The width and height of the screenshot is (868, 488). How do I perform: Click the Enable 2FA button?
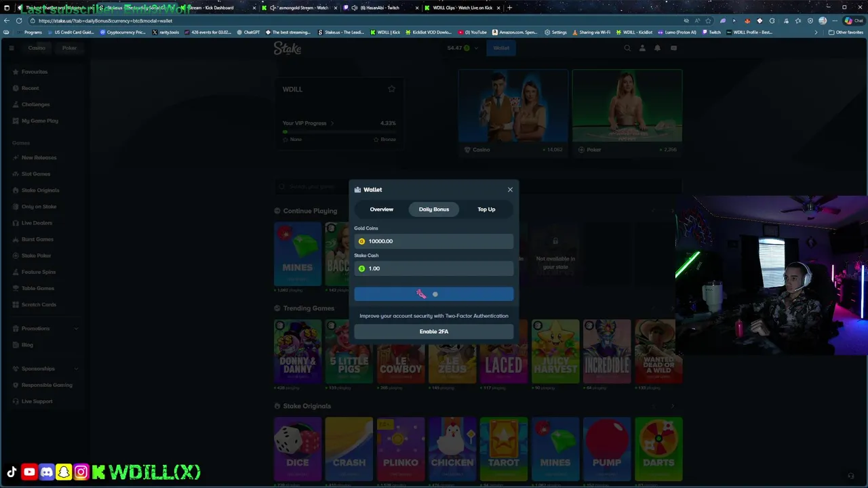(x=434, y=331)
